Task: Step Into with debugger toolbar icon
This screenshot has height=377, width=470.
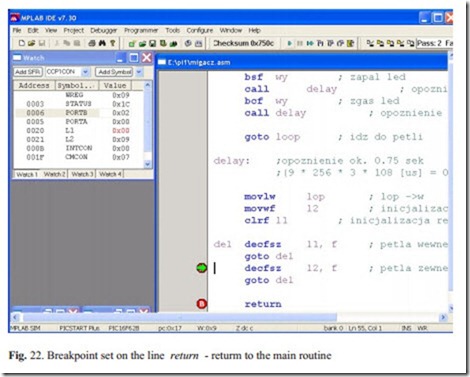Action: point(320,43)
